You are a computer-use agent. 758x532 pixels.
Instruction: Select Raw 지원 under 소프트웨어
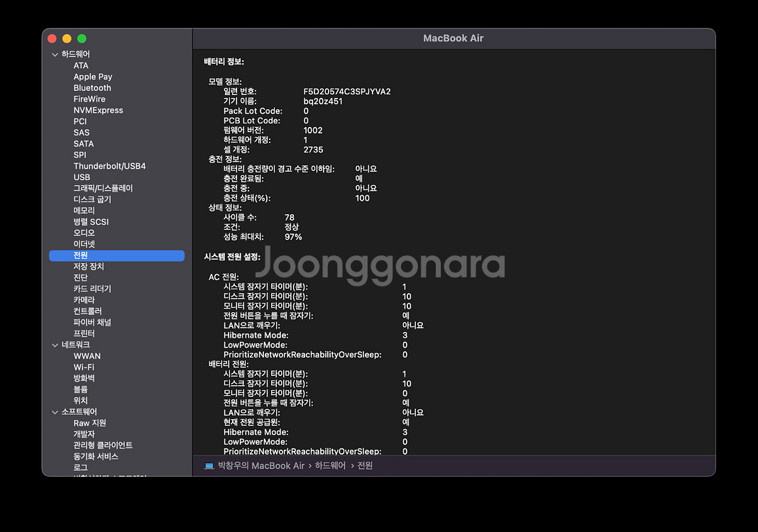(x=90, y=423)
